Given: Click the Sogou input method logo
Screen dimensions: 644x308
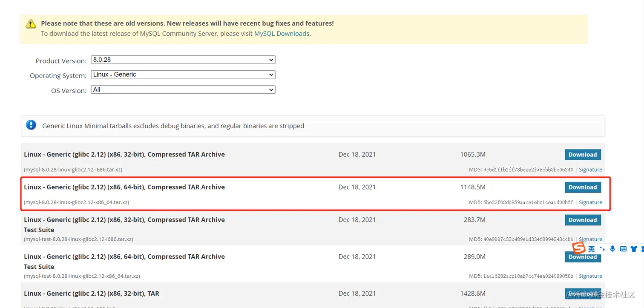Looking at the screenshot, I should [x=579, y=248].
